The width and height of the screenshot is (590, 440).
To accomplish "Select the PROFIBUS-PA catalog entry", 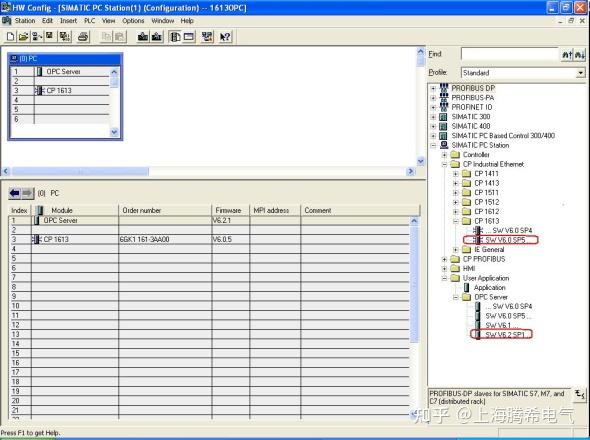I will (x=473, y=98).
